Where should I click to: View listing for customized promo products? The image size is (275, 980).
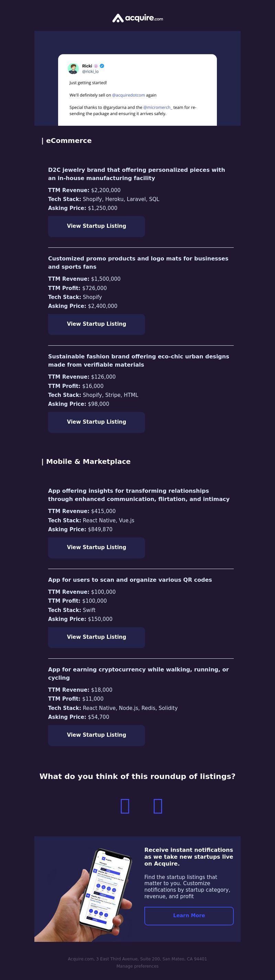click(96, 324)
